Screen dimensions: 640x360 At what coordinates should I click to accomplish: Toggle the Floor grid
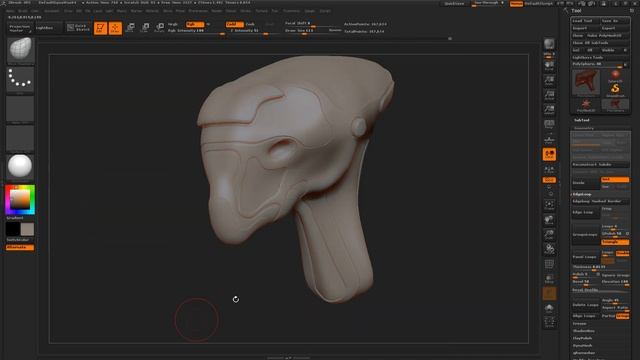549,140
